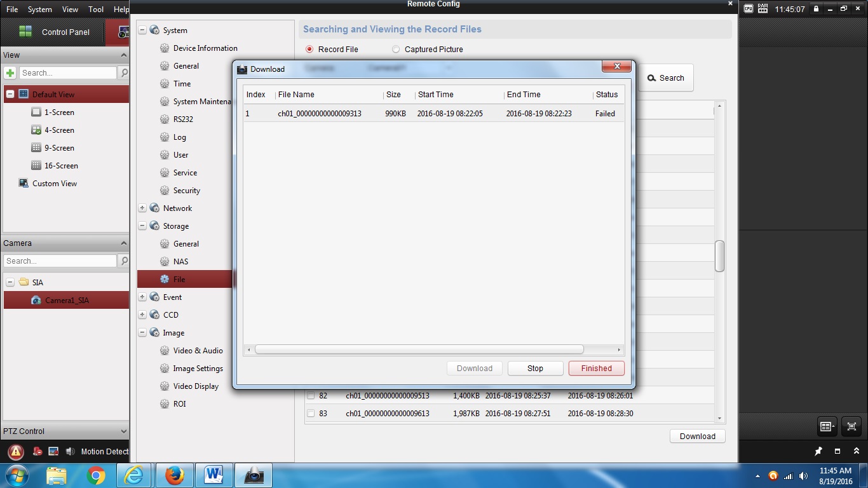This screenshot has height=488, width=868.
Task: Click the window layout grid icon
Action: (x=827, y=426)
